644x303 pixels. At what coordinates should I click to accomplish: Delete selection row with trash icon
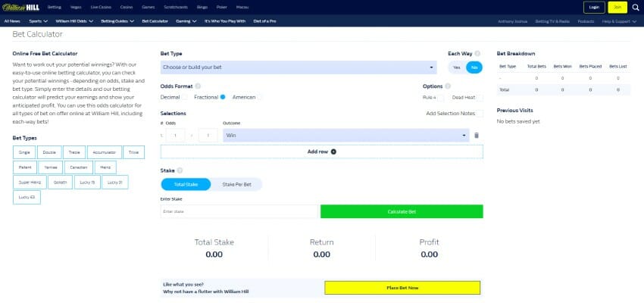point(477,135)
